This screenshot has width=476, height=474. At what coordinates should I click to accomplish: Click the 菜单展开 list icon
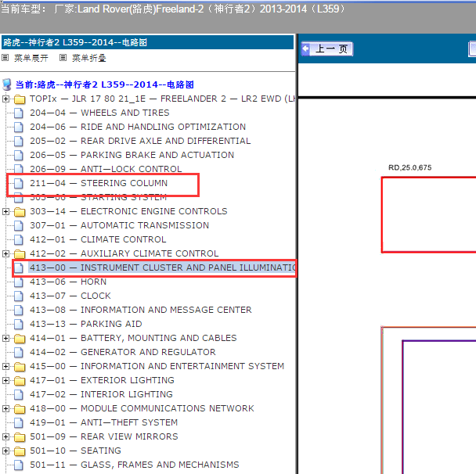5,58
